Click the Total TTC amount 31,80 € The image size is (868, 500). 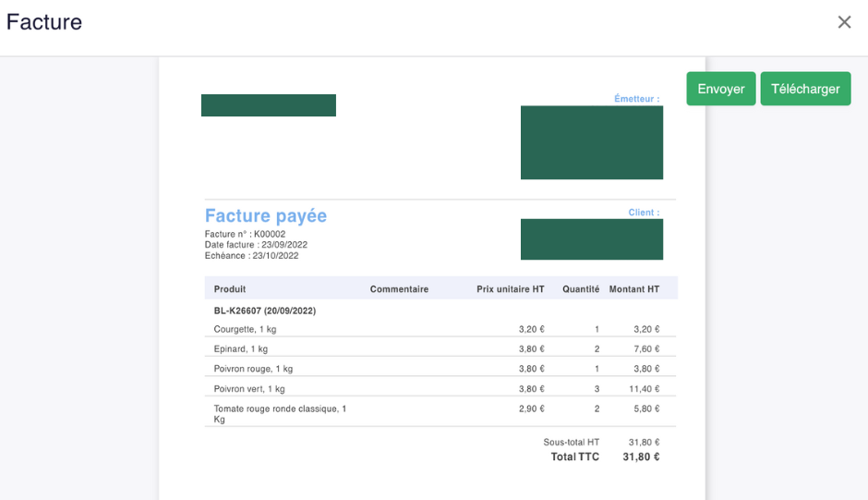[641, 457]
